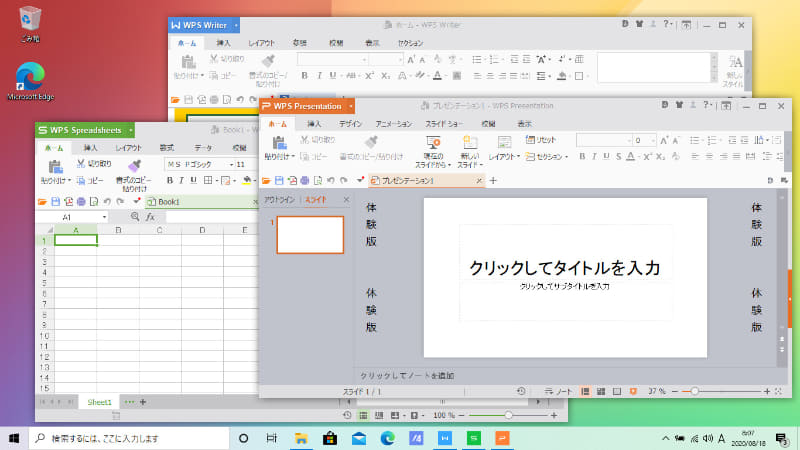800x450 pixels.
Task: Click Cut in WPS Spreadsheets ribbon
Action: coord(94,164)
